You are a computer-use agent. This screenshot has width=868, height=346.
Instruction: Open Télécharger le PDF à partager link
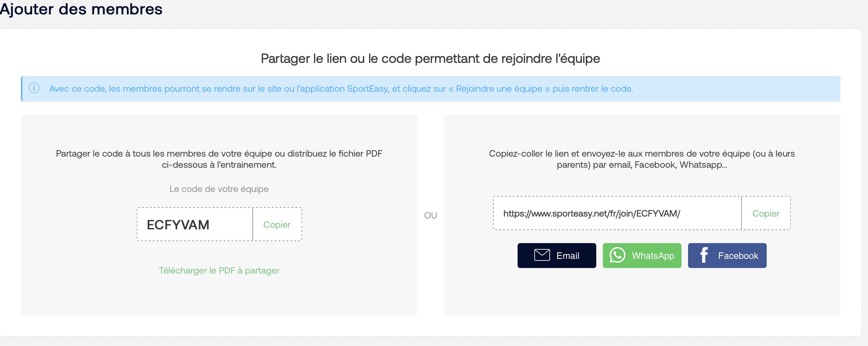[219, 271]
